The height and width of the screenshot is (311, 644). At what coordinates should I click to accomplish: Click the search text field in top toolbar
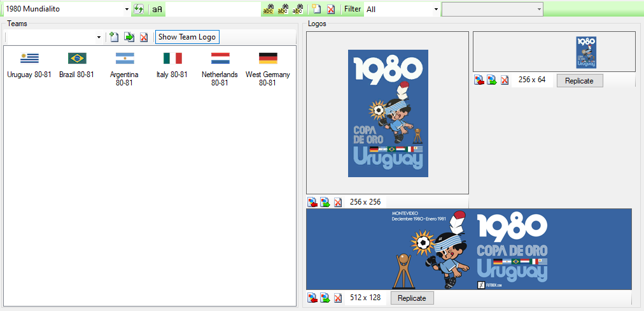213,9
